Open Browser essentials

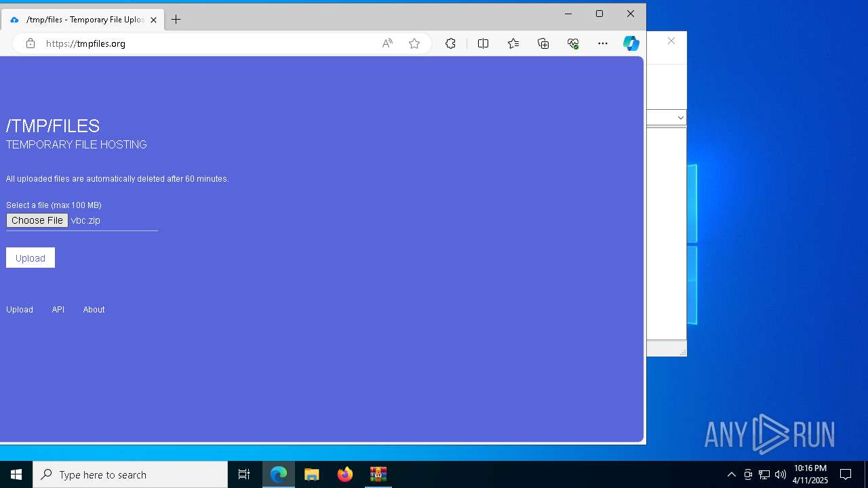pos(573,43)
